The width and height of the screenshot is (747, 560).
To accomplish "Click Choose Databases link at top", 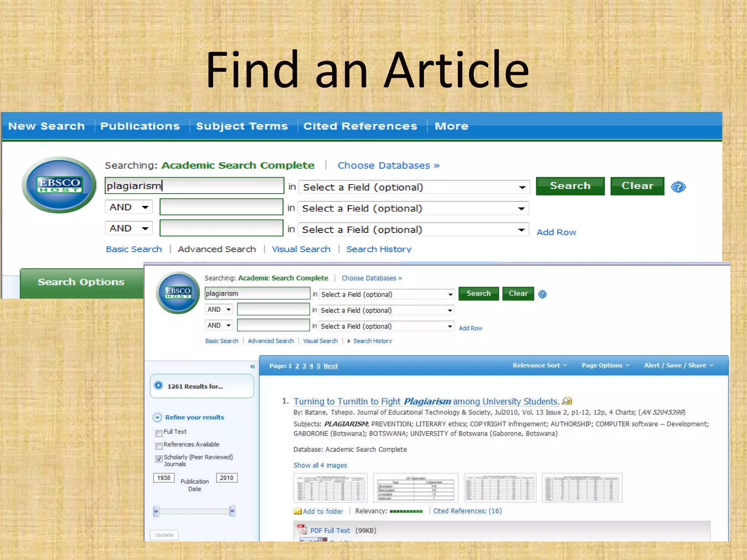I will (388, 166).
